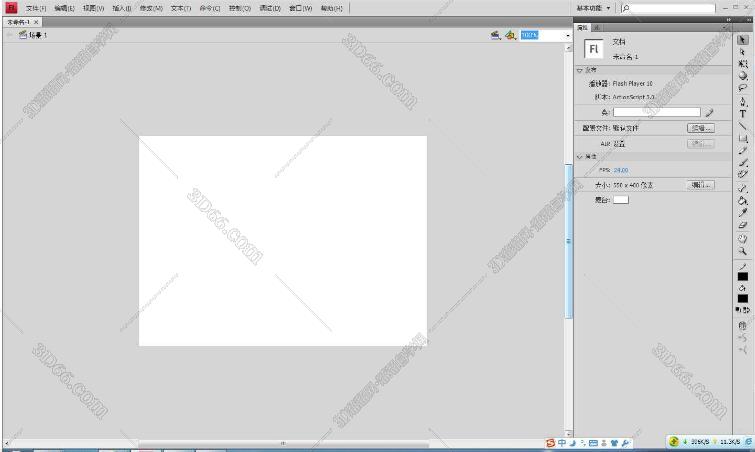Open the 插入(I) menu
Screen dimensions: 755x452
pyautogui.click(x=121, y=8)
